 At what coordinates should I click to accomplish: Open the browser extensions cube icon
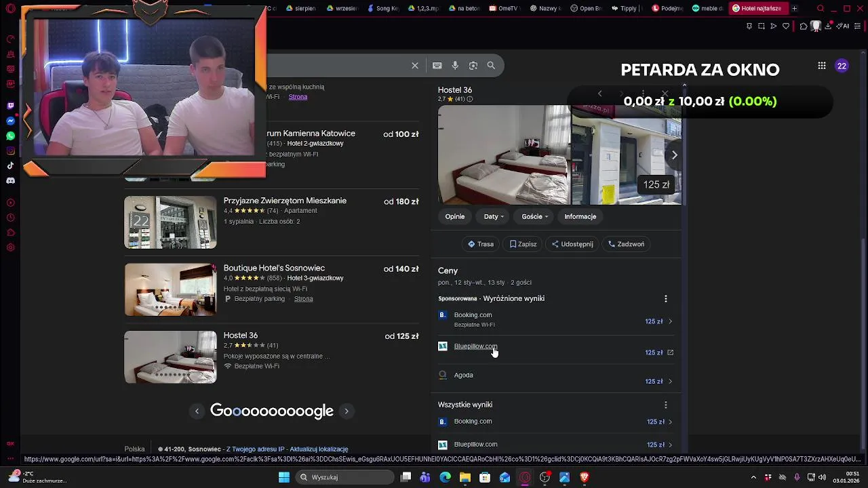804,26
